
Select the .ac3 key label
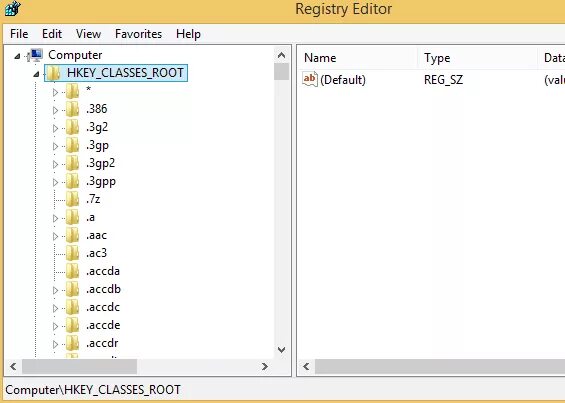pyautogui.click(x=96, y=253)
